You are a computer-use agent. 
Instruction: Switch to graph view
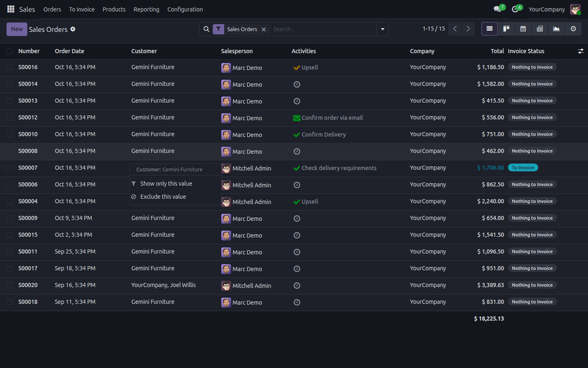[x=556, y=29]
